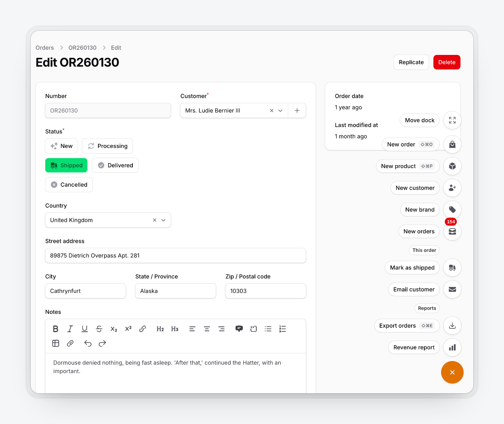The width and height of the screenshot is (504, 424).
Task: Click the envelope icon for Email customer
Action: [452, 289]
